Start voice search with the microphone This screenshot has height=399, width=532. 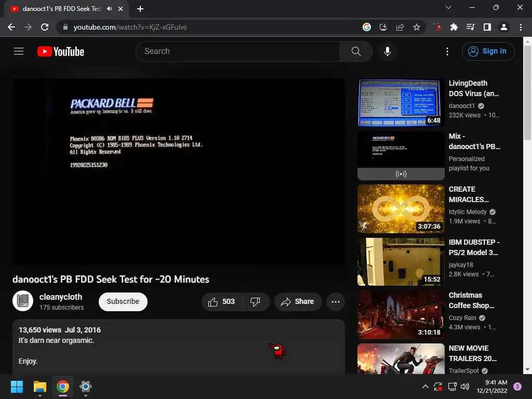pos(387,51)
